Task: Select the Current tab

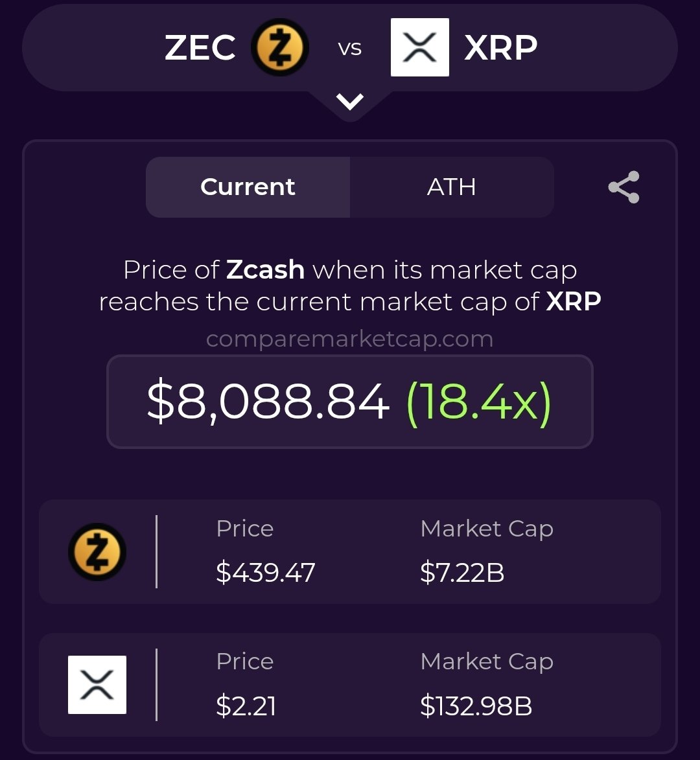Action: pyautogui.click(x=248, y=187)
